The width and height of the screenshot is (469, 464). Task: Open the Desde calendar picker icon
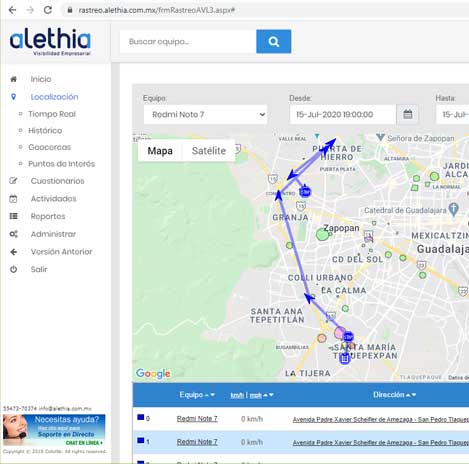pos(408,114)
